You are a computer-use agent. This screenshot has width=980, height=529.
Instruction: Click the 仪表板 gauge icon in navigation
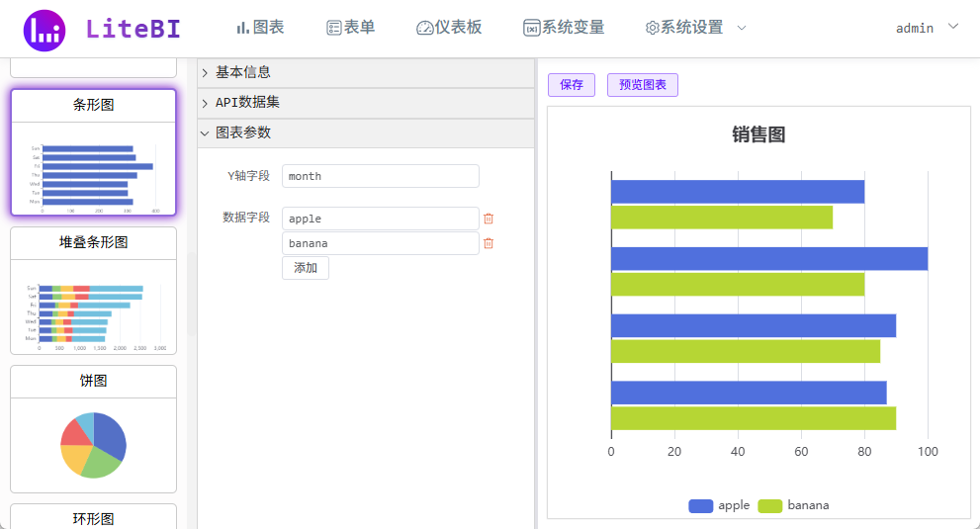(425, 28)
